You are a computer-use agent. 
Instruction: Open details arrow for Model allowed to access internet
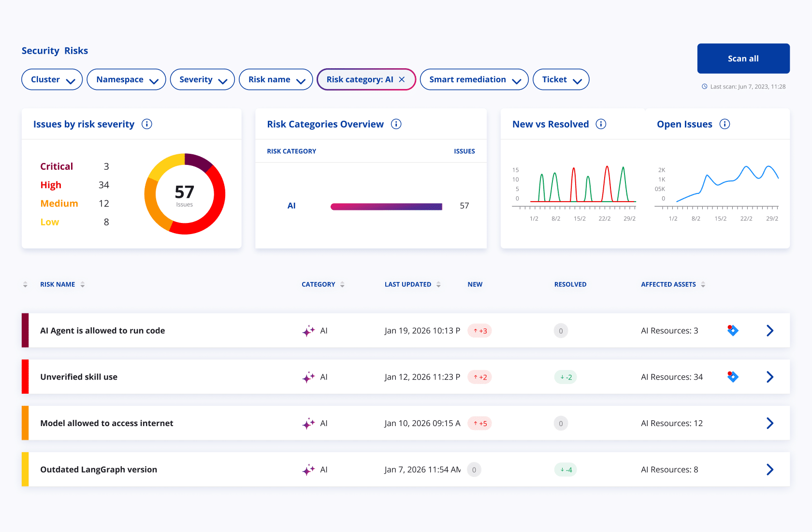(770, 423)
